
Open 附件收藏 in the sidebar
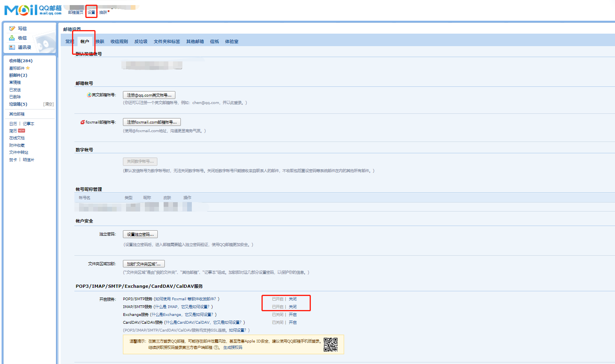pyautogui.click(x=17, y=145)
